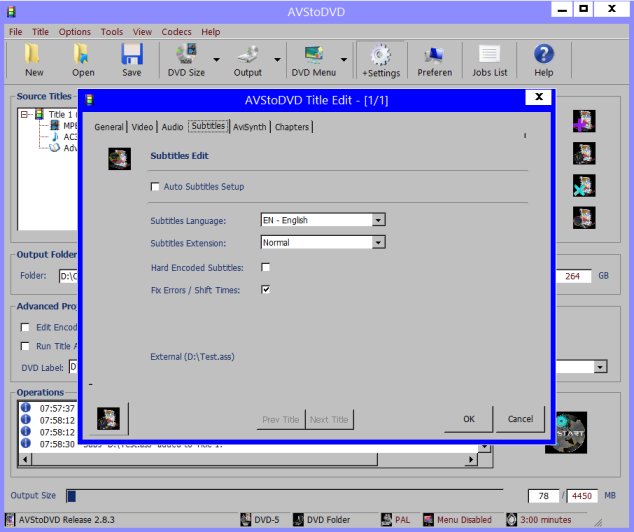Open the Subtitles Language dropdown
Image resolution: width=634 pixels, height=532 pixels.
(x=378, y=220)
